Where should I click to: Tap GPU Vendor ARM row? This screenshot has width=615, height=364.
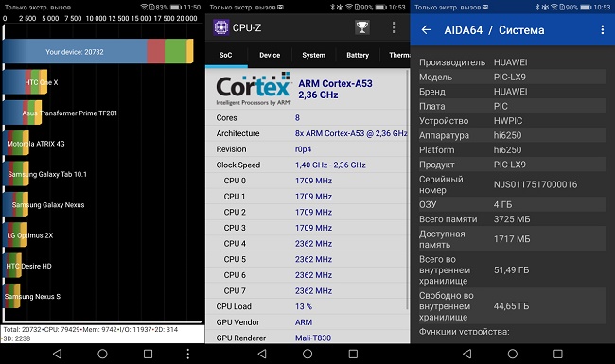tap(307, 322)
